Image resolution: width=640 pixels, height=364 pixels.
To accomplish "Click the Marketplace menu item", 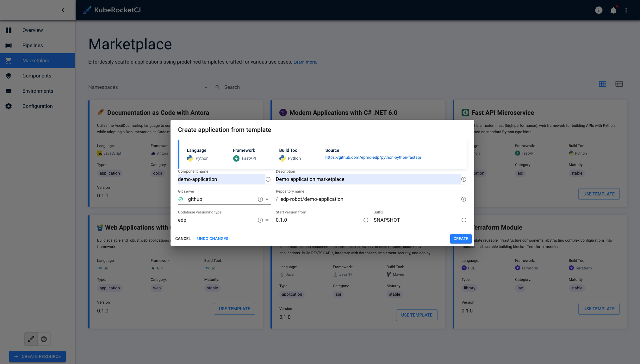I will pyautogui.click(x=36, y=60).
